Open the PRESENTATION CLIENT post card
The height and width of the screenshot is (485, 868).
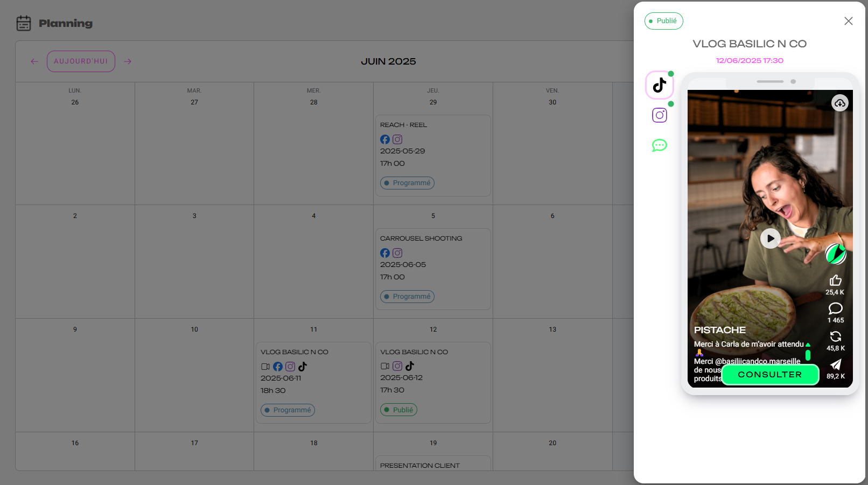click(433, 464)
